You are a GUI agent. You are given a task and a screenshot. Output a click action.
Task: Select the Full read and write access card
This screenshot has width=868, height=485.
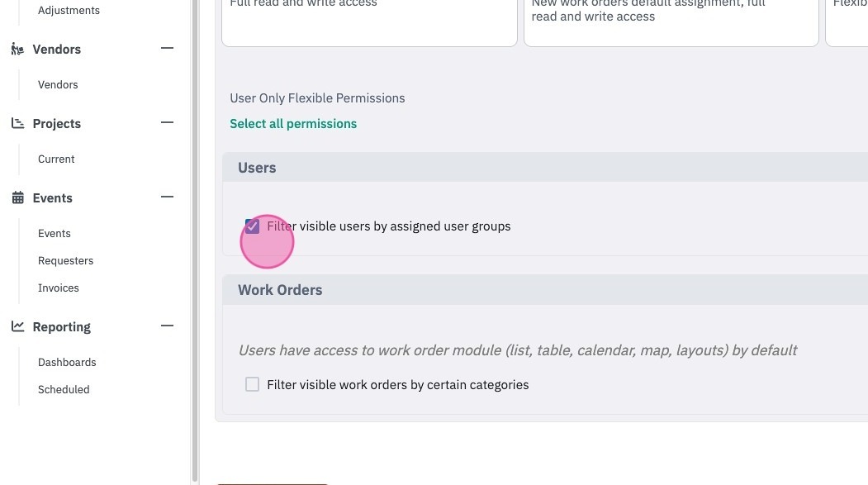(369, 22)
